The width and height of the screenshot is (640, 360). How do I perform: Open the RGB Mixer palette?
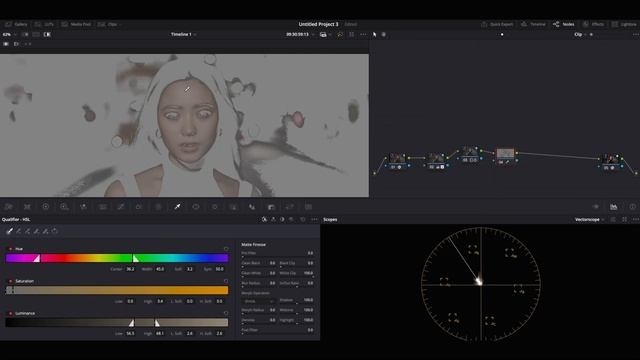(x=83, y=207)
